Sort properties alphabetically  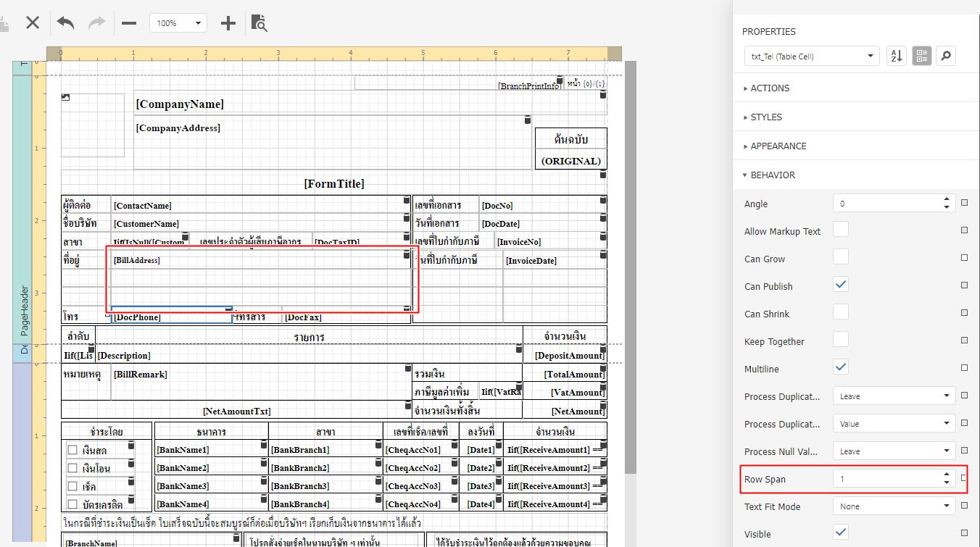click(897, 56)
